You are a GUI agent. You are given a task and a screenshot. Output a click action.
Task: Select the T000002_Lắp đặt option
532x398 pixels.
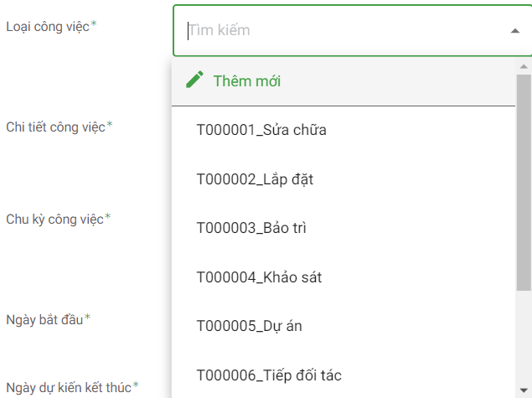coord(255,178)
